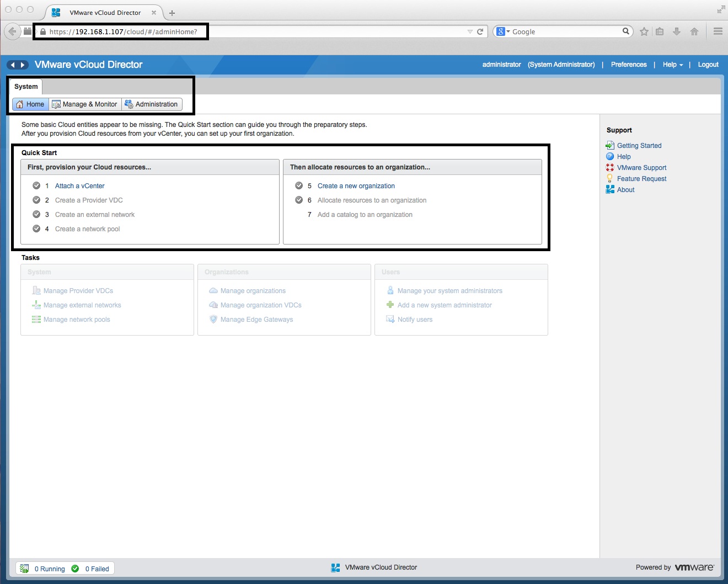
Task: Click the vCloud Director logo in the footer
Action: coord(335,567)
